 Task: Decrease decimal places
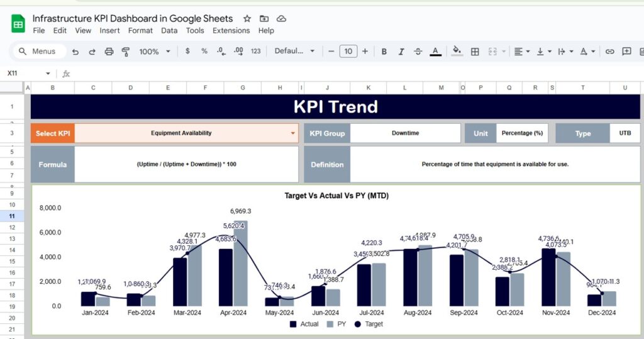click(221, 51)
